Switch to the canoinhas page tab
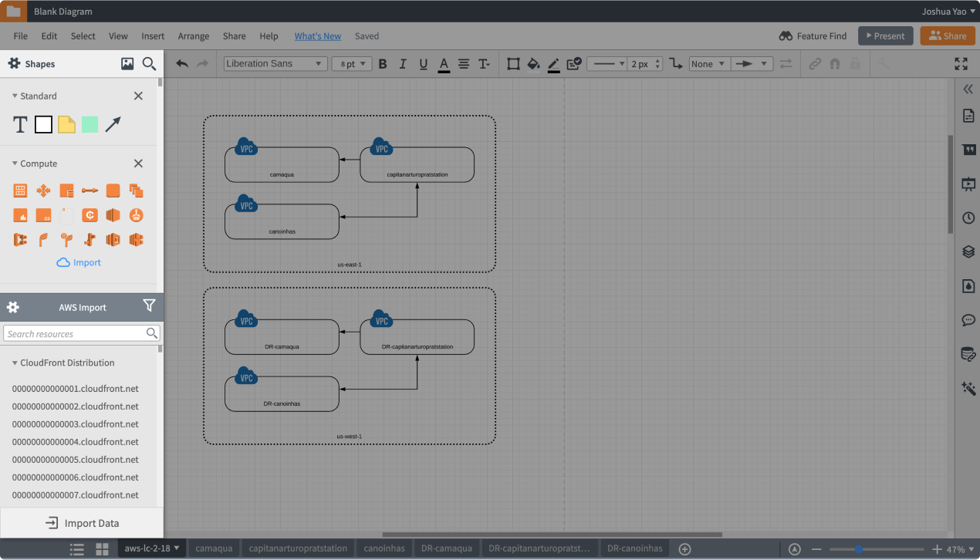 tap(384, 549)
